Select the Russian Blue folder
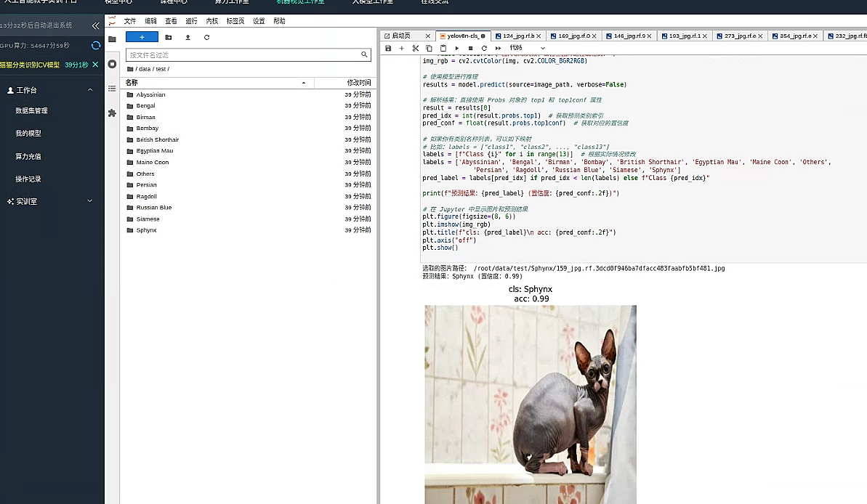The image size is (867, 504). pos(249,207)
